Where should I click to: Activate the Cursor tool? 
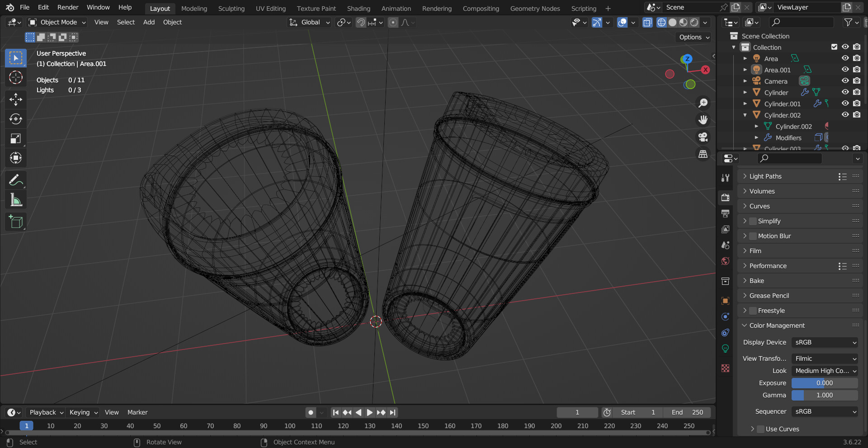pos(16,78)
